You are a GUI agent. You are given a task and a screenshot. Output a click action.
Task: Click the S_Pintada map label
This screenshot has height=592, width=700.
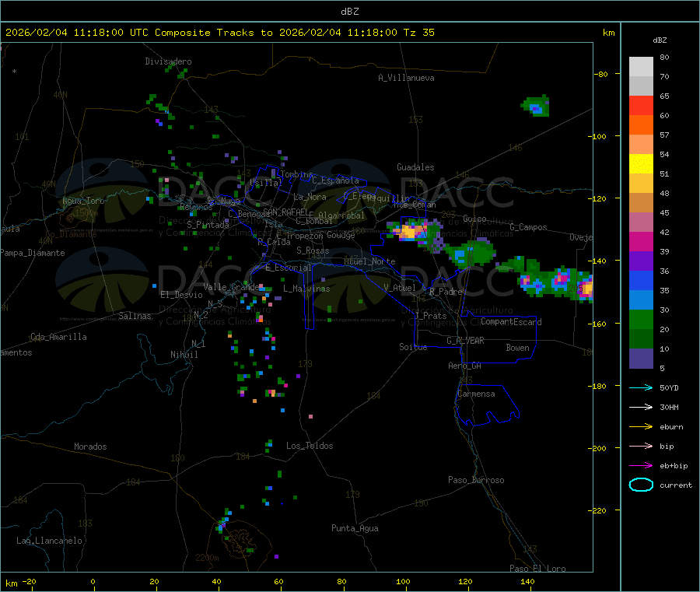[x=208, y=225]
